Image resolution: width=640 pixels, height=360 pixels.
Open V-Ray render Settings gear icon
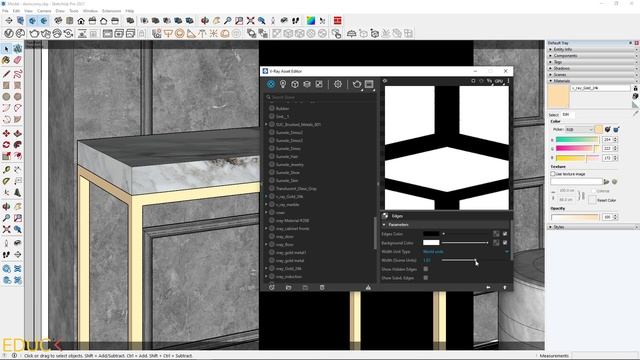click(338, 84)
